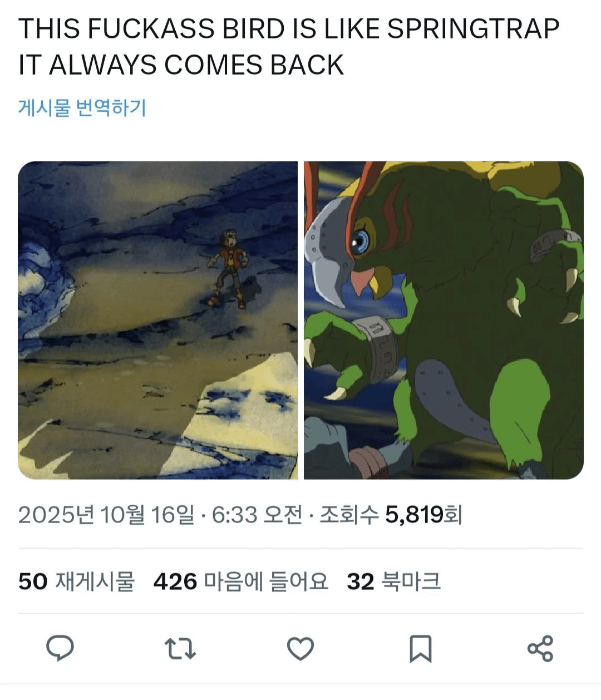This screenshot has width=601, height=700.
Task: Click the 게시물 번역하기 translate link
Action: [x=82, y=107]
